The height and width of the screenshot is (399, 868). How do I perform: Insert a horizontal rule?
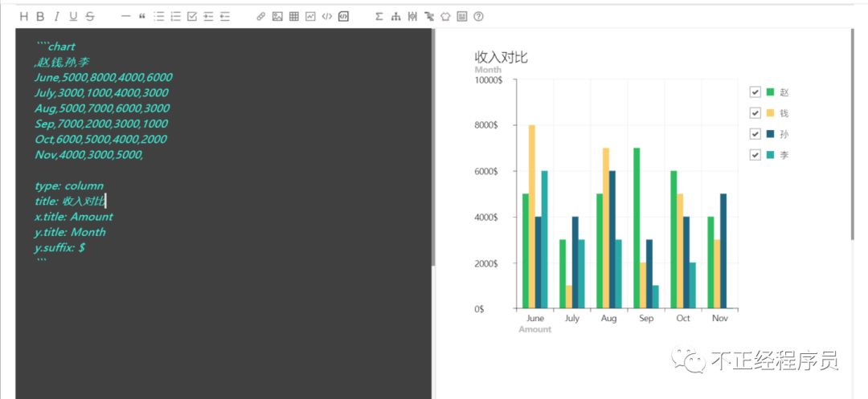(125, 17)
